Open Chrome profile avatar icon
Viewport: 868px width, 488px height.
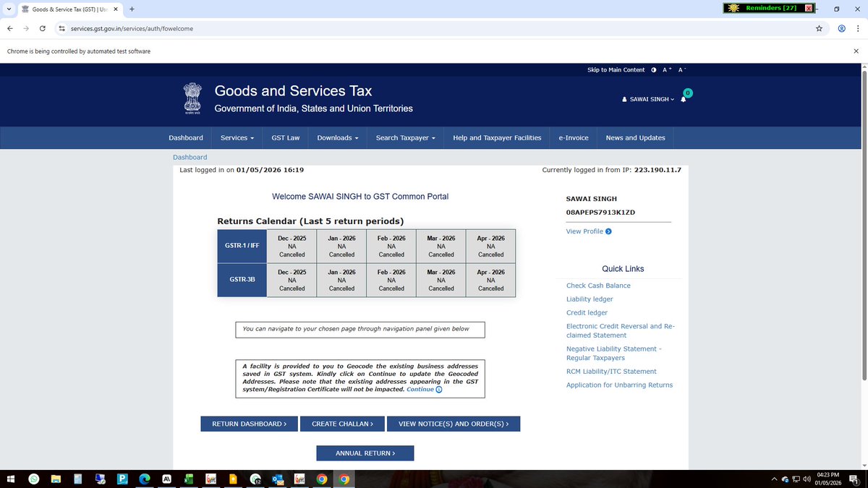coord(841,29)
